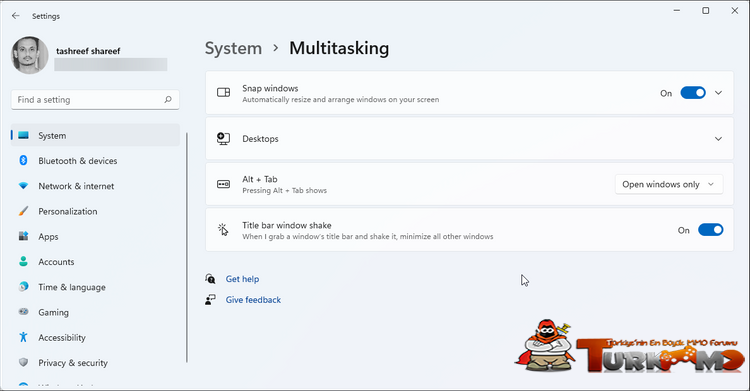The height and width of the screenshot is (391, 750).
Task: Click the Give feedback link
Action: [x=253, y=300]
